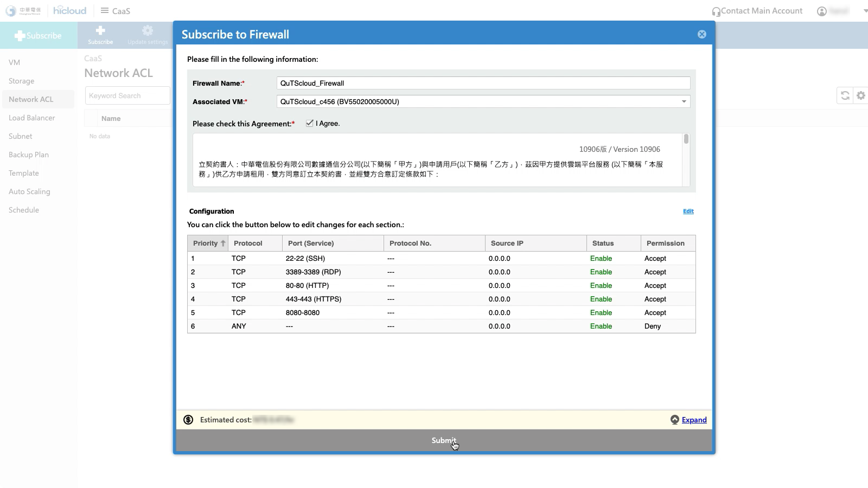Click the user account avatar icon

point(822,11)
